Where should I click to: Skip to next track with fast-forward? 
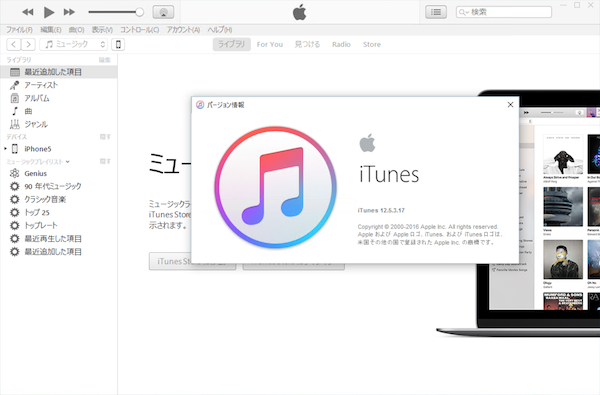[69, 12]
